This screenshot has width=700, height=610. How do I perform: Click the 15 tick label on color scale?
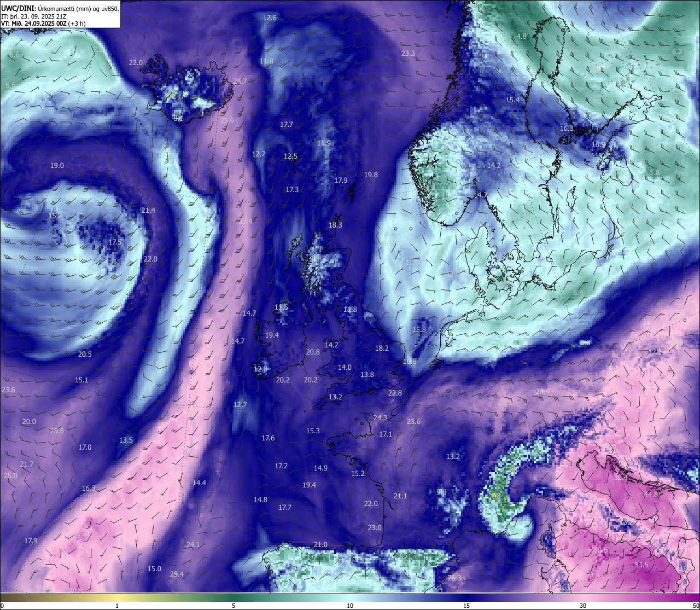tap(466, 606)
